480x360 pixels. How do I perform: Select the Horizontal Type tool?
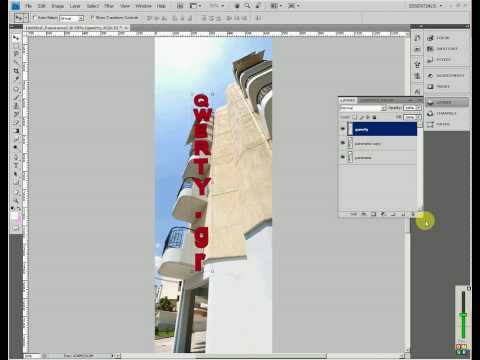16,166
